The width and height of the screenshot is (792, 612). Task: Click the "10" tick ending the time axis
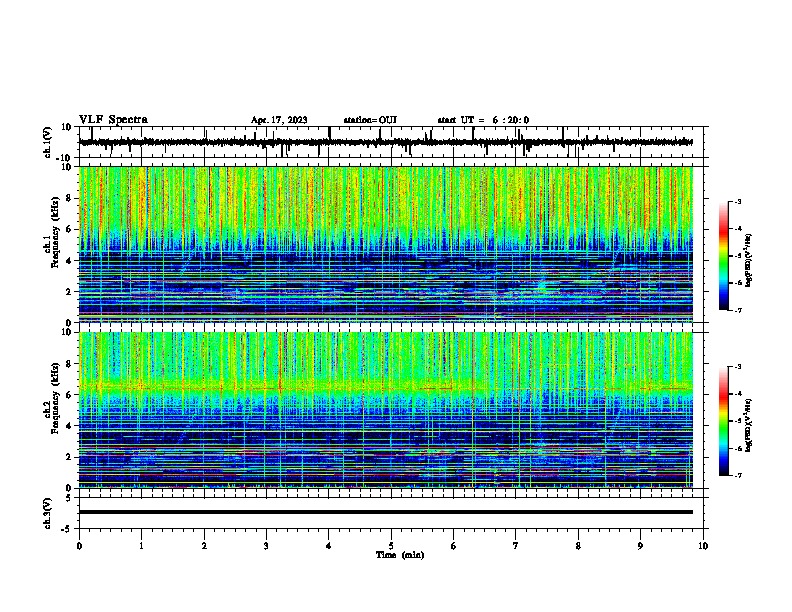point(703,546)
